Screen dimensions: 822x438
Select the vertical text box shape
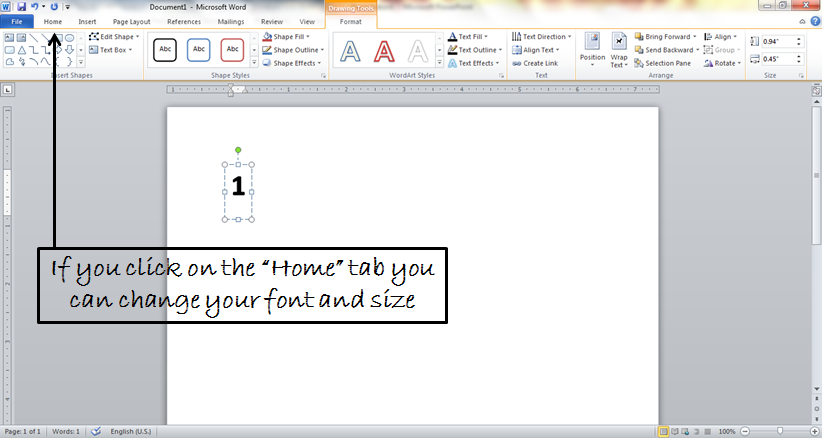(x=21, y=38)
